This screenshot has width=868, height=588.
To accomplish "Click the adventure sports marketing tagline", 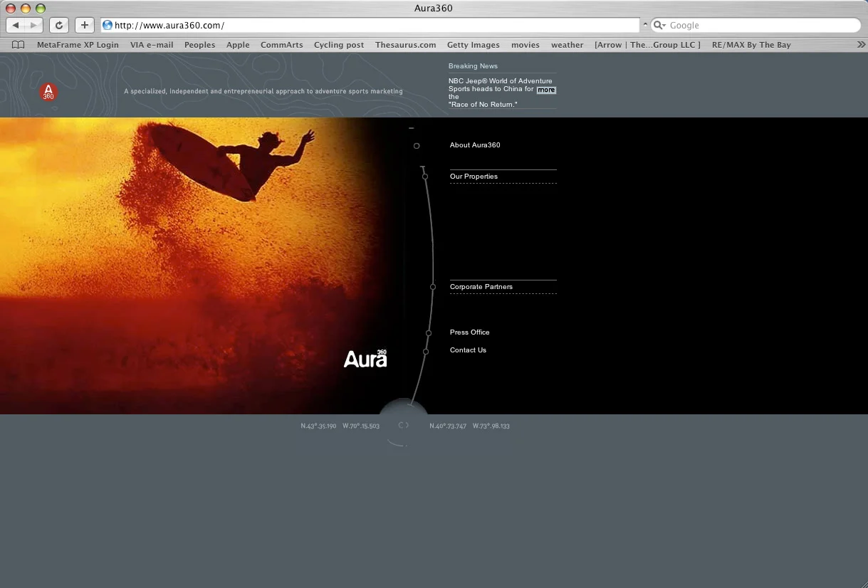I will (263, 92).
